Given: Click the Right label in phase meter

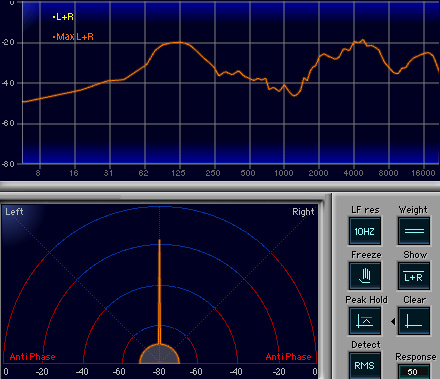Looking at the screenshot, I should [303, 212].
